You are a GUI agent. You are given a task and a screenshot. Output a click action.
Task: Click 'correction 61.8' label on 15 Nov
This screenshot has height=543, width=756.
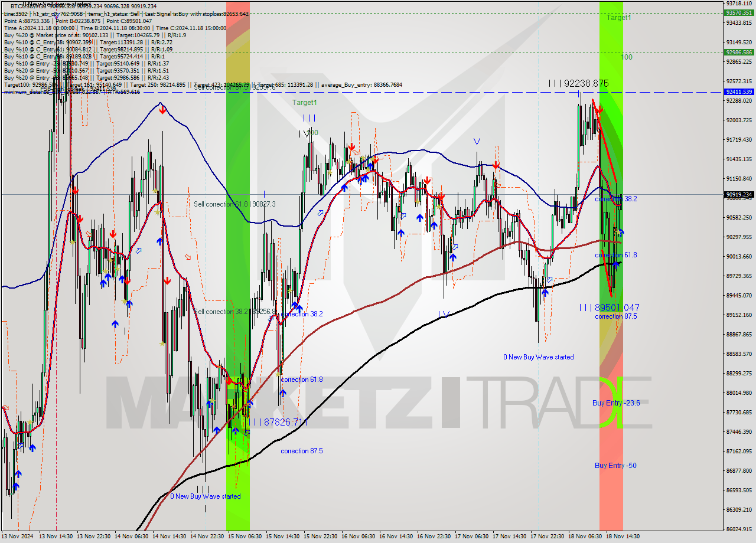point(302,380)
